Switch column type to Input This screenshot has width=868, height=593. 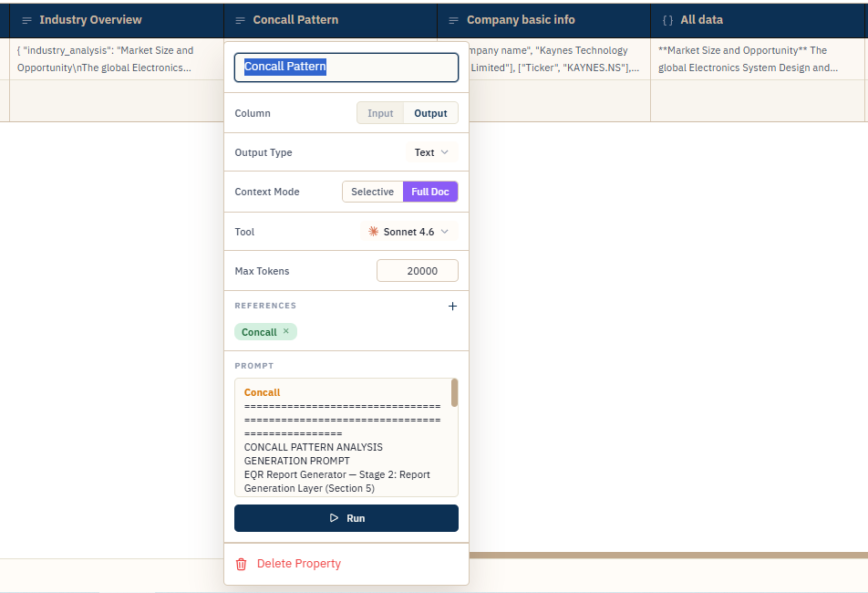tap(380, 113)
